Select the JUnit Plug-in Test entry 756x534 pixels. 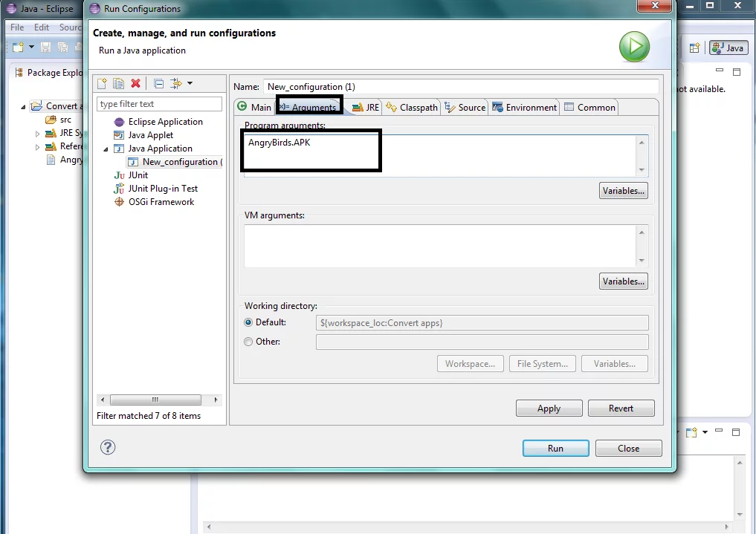click(x=163, y=189)
